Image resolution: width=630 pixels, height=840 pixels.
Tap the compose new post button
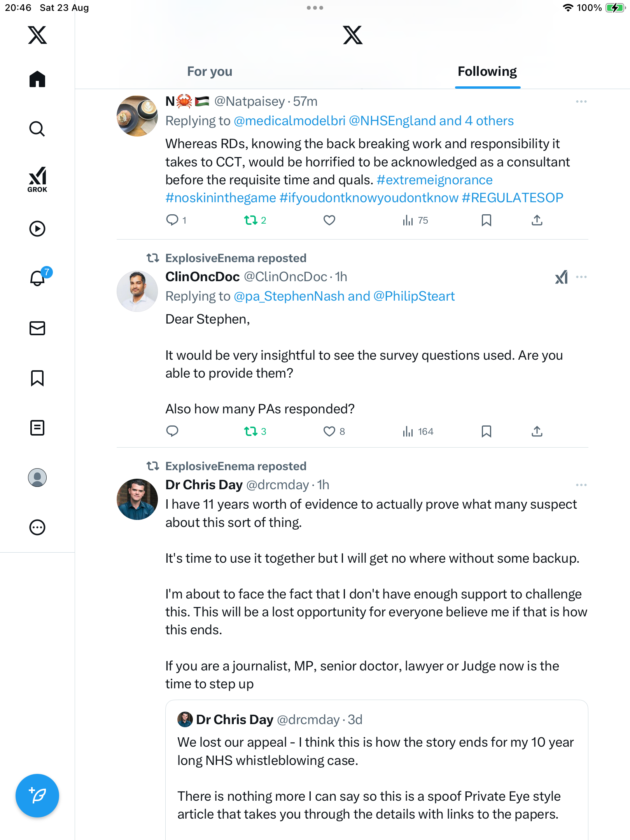click(37, 795)
